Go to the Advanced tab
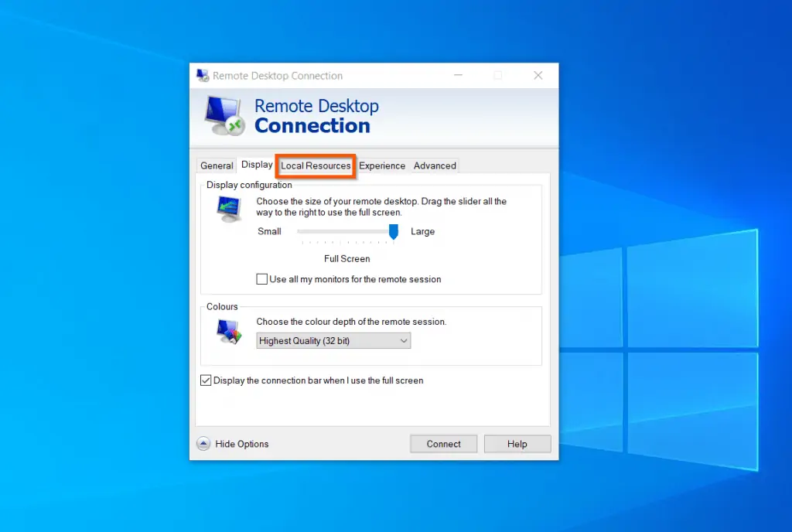 point(434,165)
